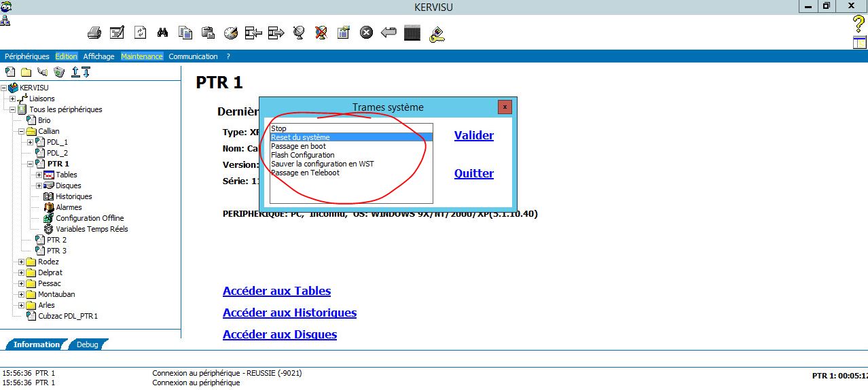This screenshot has width=868, height=390.
Task: Click the recycle bin icon above the tree
Action: click(59, 72)
